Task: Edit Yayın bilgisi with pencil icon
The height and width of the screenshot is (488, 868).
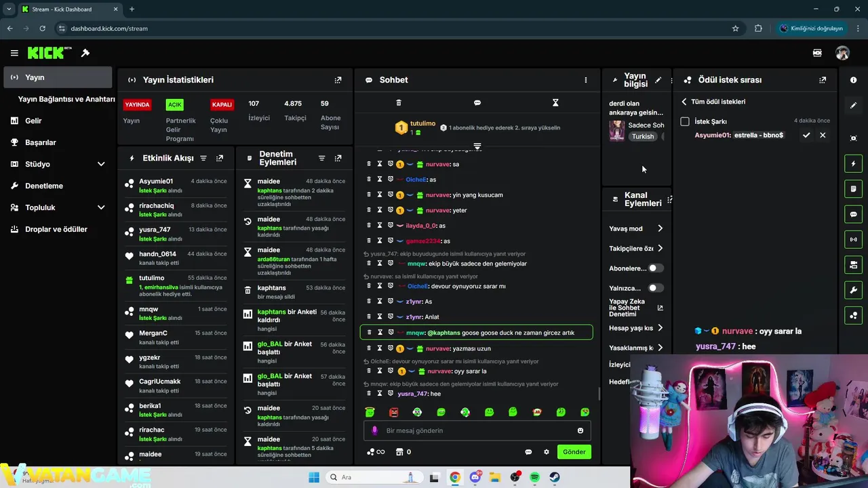Action: pyautogui.click(x=658, y=80)
